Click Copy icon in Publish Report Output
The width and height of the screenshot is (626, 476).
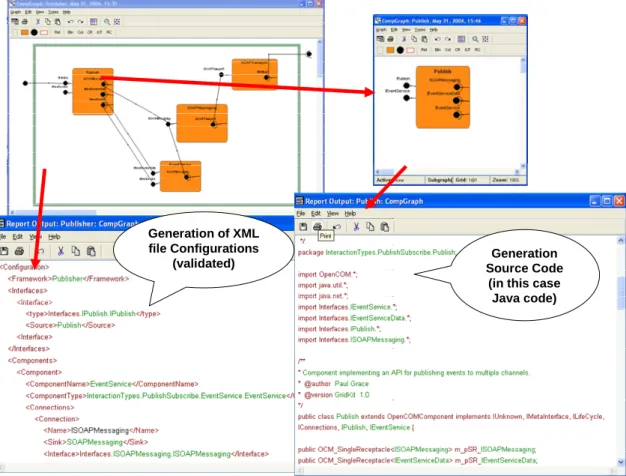point(370,227)
